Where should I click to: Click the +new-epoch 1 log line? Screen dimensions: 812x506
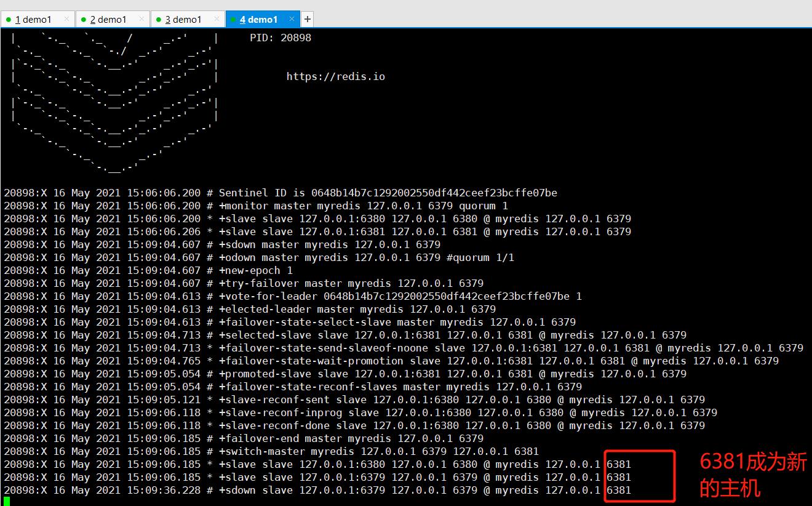(148, 270)
